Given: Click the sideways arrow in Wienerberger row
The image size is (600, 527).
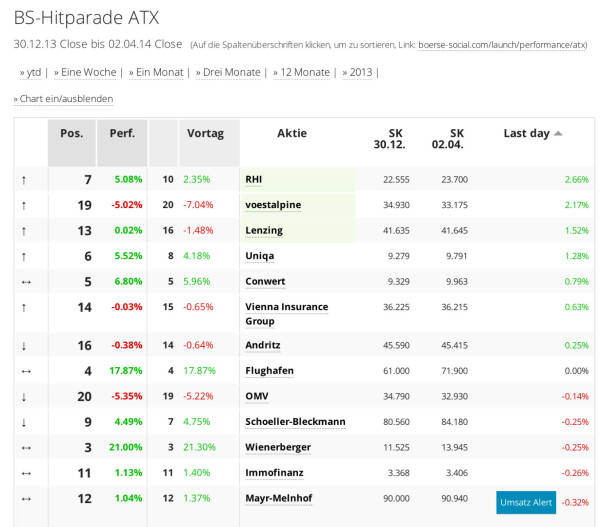Looking at the screenshot, I should coord(26,447).
